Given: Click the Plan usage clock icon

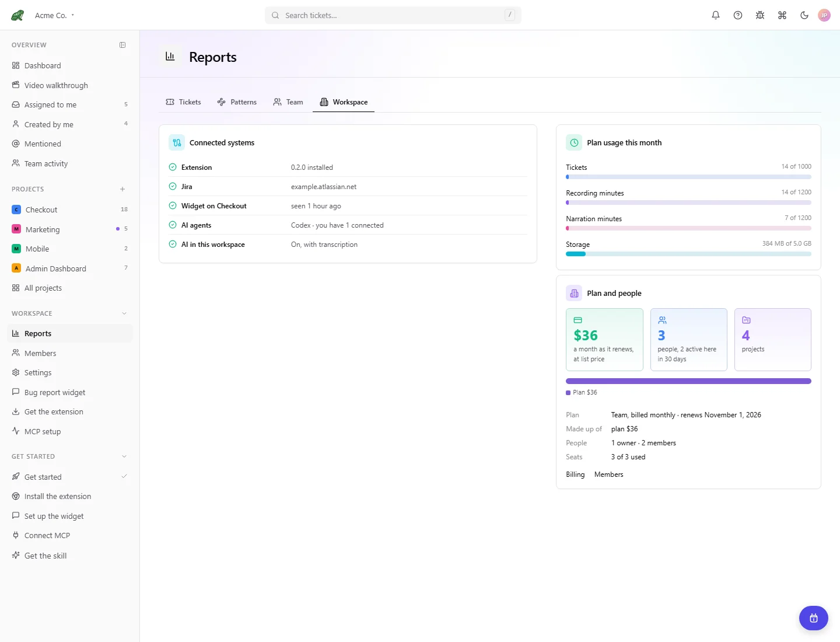Looking at the screenshot, I should click(x=574, y=142).
